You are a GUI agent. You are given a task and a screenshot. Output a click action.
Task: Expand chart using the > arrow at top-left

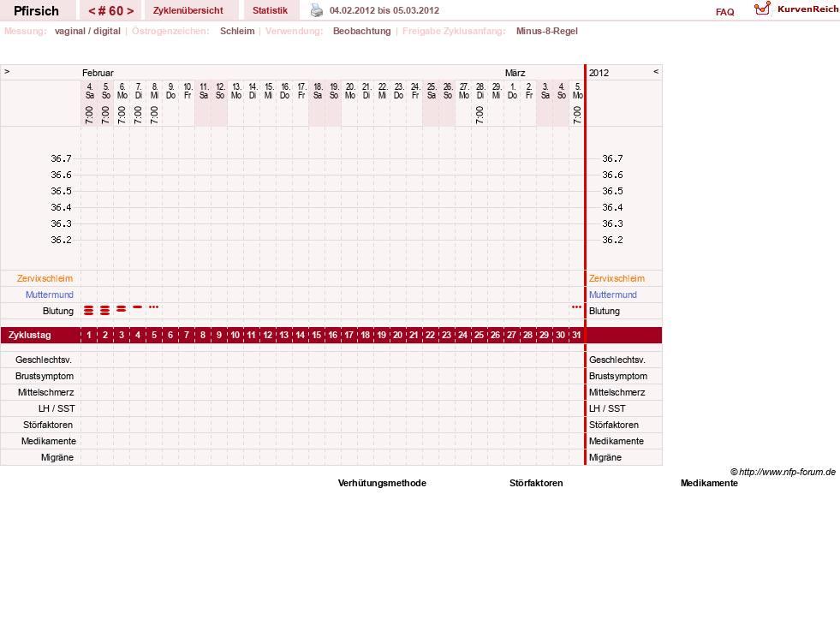tap(7, 71)
